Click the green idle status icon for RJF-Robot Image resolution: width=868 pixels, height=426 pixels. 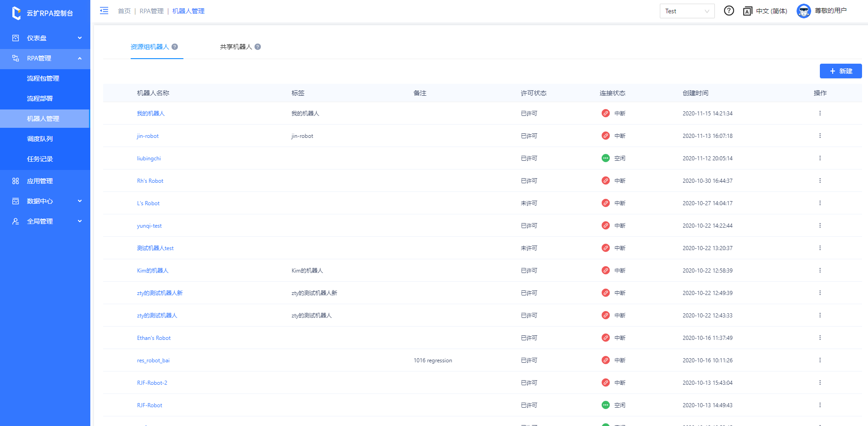605,405
